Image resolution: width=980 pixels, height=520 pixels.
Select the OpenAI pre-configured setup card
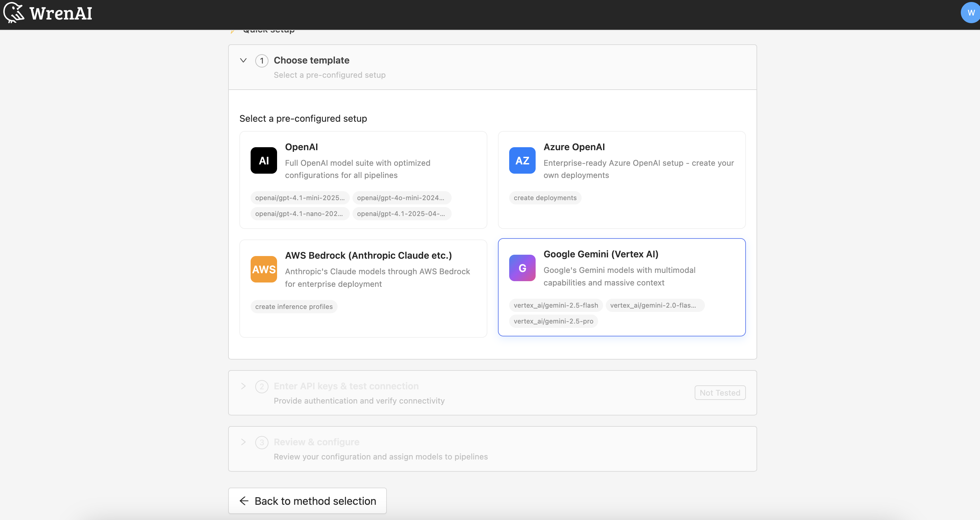[x=363, y=180]
